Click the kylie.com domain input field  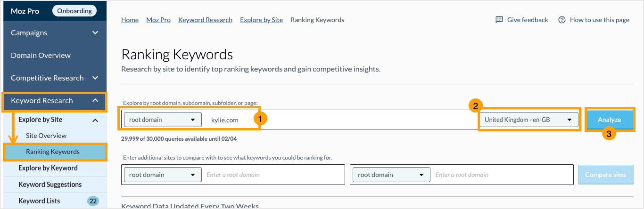tap(330, 120)
